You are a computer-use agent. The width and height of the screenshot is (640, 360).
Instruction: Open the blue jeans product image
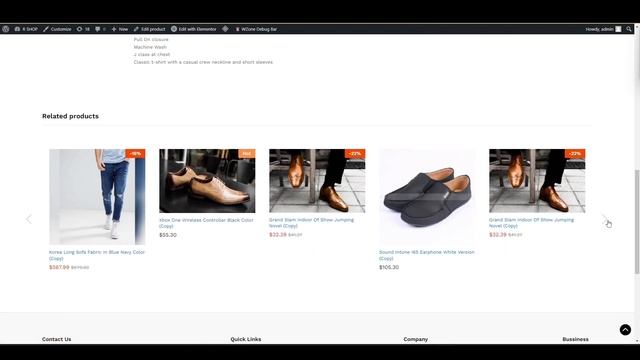97,197
